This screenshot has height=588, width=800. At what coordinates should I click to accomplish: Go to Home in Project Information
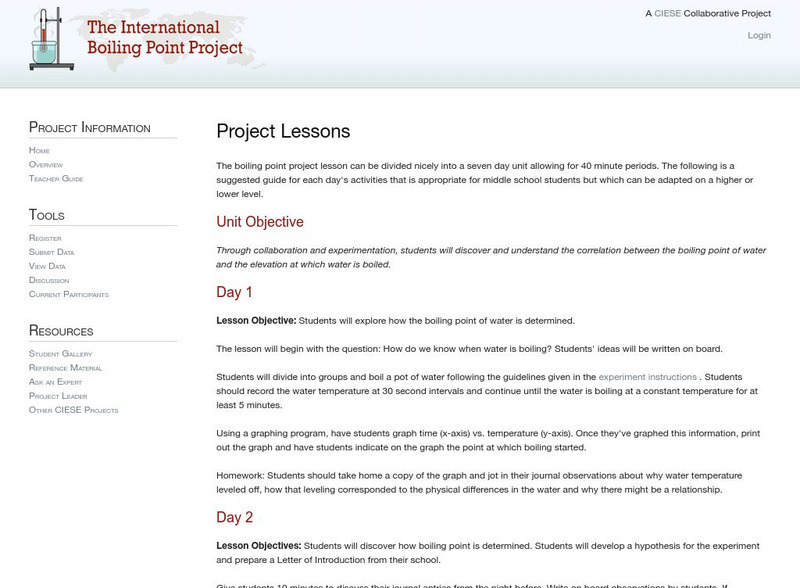click(x=39, y=150)
